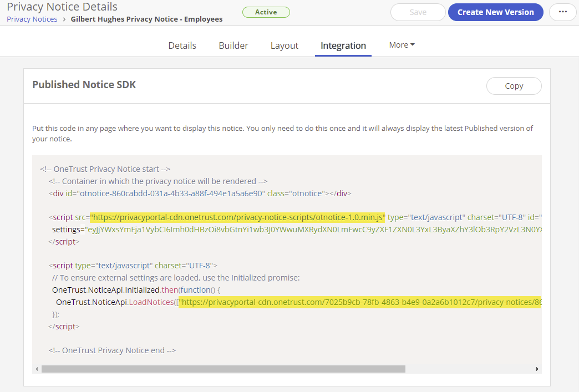Viewport: 579px width, 392px height.
Task: Click the Create New Version button
Action: click(x=496, y=12)
